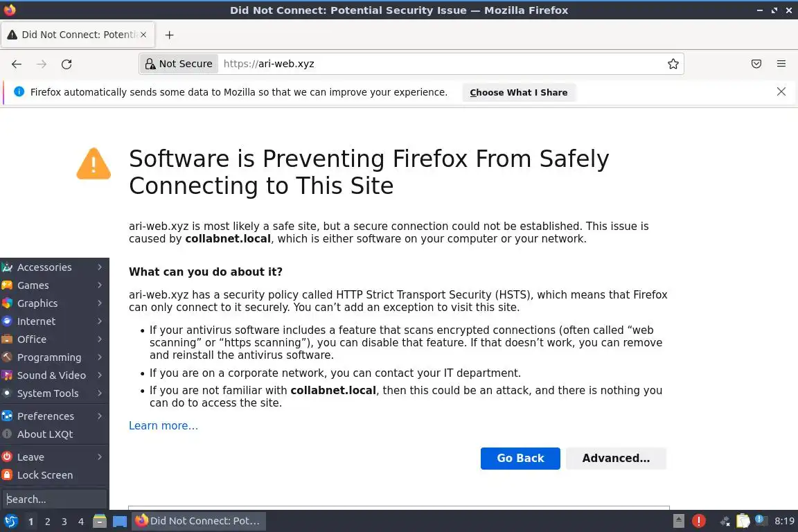Go back using the toolbar back arrow

(17, 64)
